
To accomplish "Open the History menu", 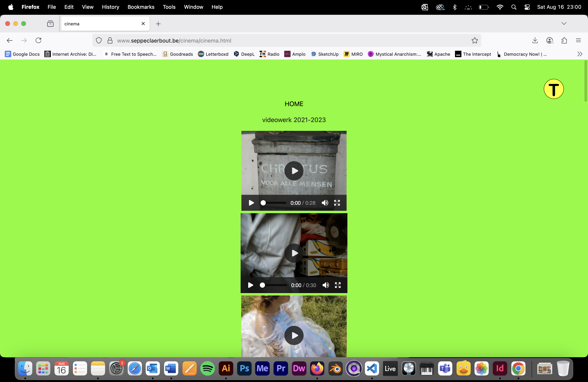I will (110, 7).
